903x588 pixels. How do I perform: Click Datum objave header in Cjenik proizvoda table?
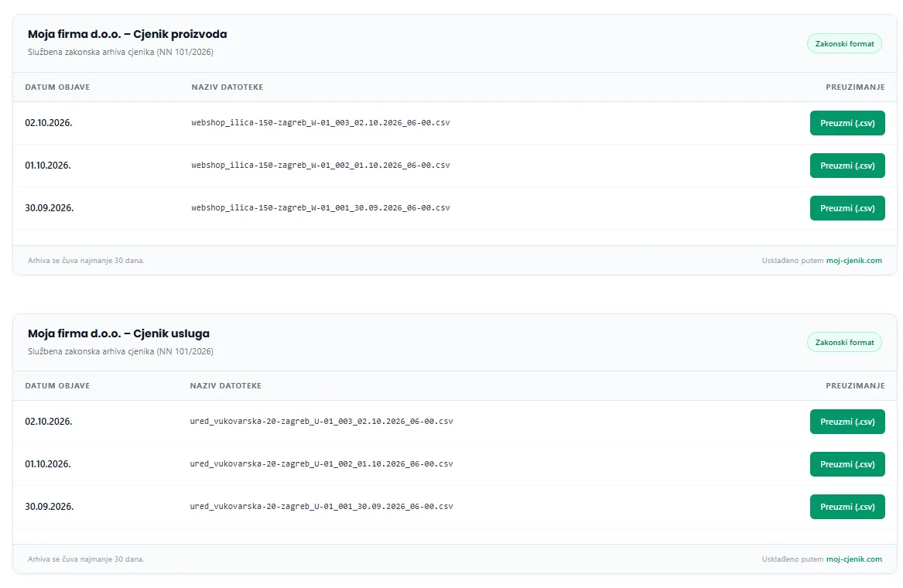[x=57, y=87]
